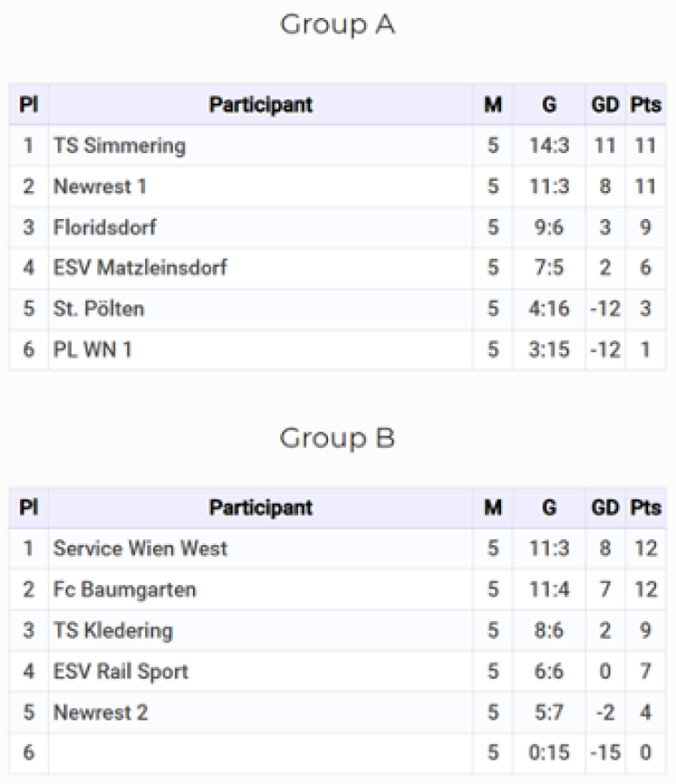Select the St. Pölten team name
Viewport: 676px width, 784px height.
(x=98, y=308)
